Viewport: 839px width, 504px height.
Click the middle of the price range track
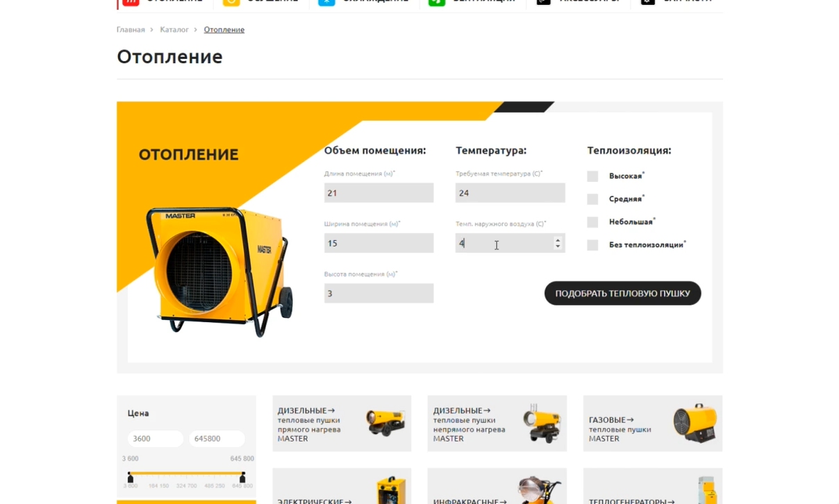[x=186, y=474]
